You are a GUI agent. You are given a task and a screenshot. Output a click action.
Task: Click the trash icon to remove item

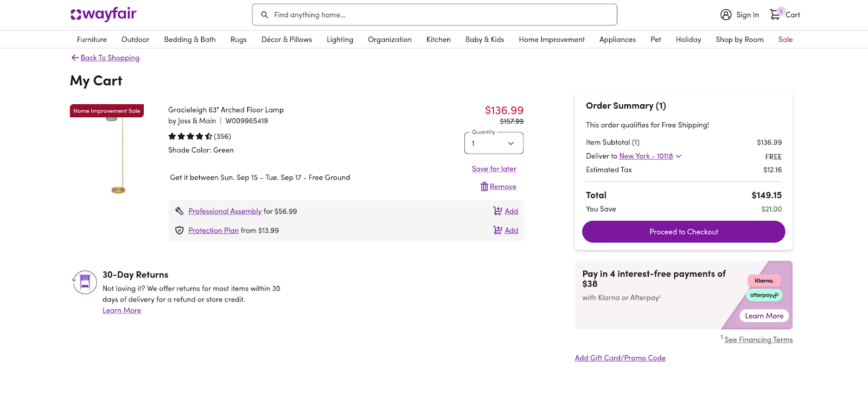pyautogui.click(x=484, y=187)
